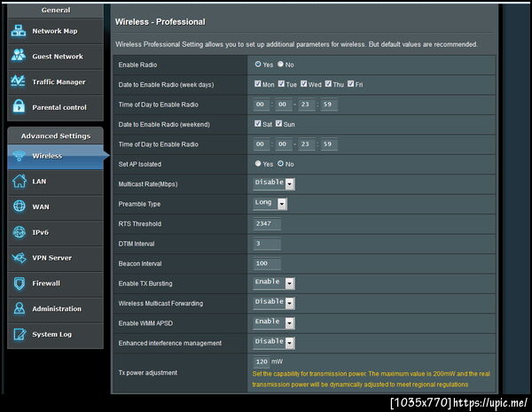Open Enhanced interference management dropdown
The image size is (532, 412).
pyautogui.click(x=274, y=343)
